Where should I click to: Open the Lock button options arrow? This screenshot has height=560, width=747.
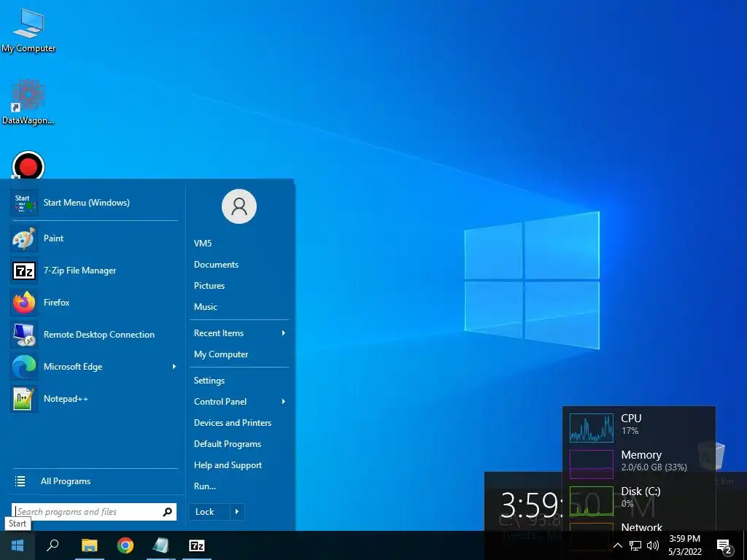tap(237, 512)
